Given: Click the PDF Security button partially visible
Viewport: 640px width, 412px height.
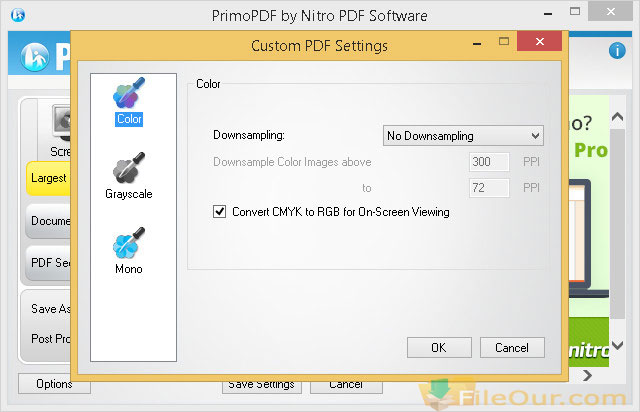Looking at the screenshot, I should point(46,264).
